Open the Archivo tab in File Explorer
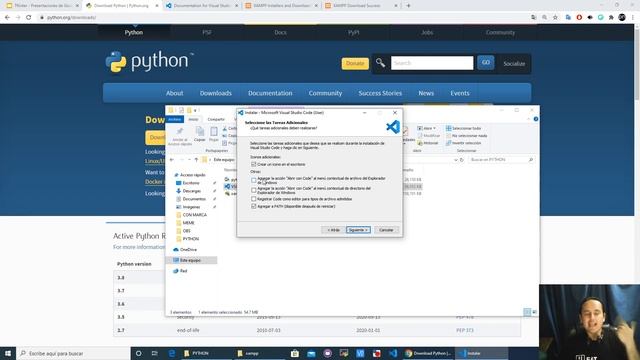The height and width of the screenshot is (360, 640). point(175,119)
